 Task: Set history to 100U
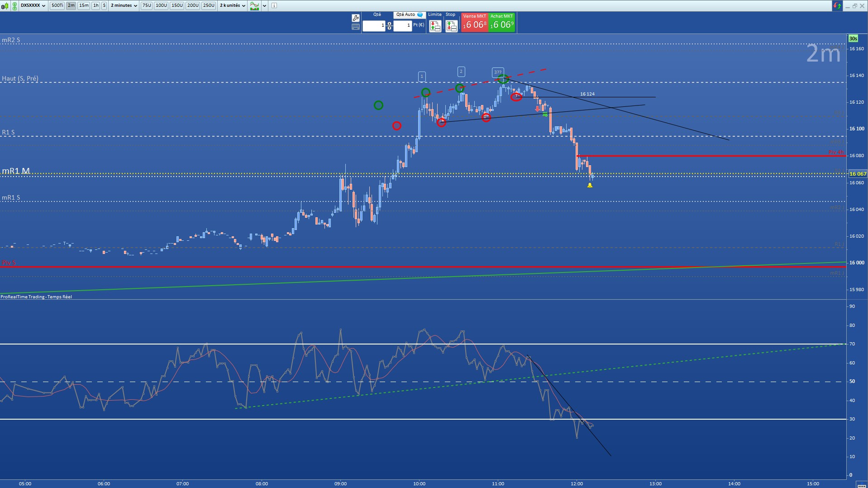161,5
